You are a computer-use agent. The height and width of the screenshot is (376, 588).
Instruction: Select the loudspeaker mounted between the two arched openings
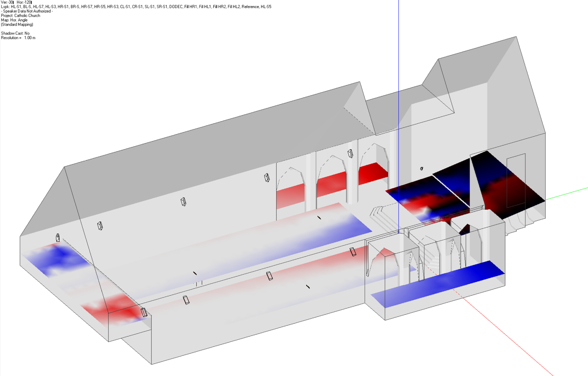click(350, 154)
